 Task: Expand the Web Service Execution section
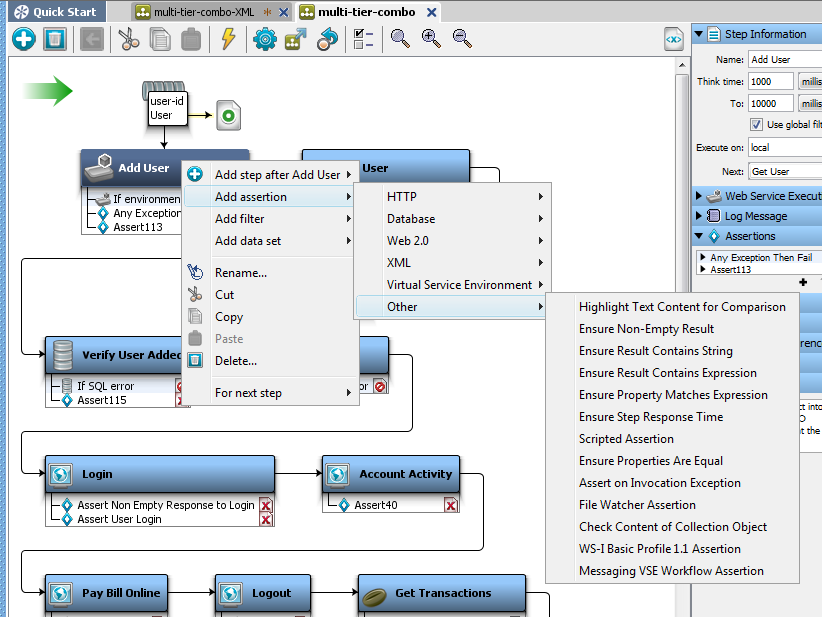point(699,196)
